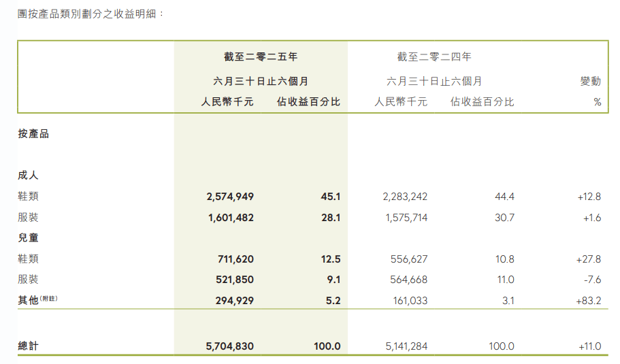The width and height of the screenshot is (620, 364).
Task: Click the 2,574,949 adult footwear revenue value
Action: tap(229, 197)
